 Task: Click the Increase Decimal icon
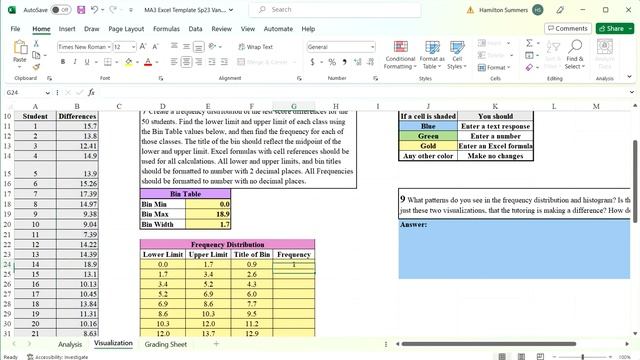[358, 62]
